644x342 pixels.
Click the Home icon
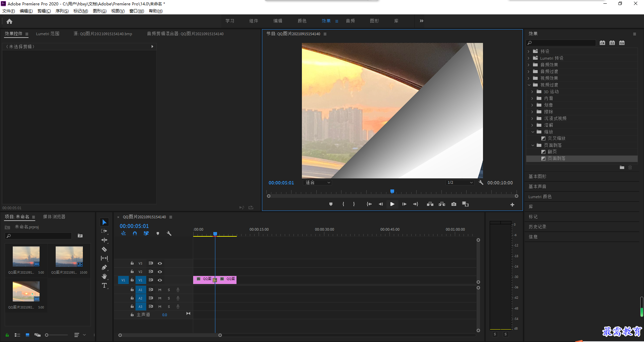click(9, 21)
